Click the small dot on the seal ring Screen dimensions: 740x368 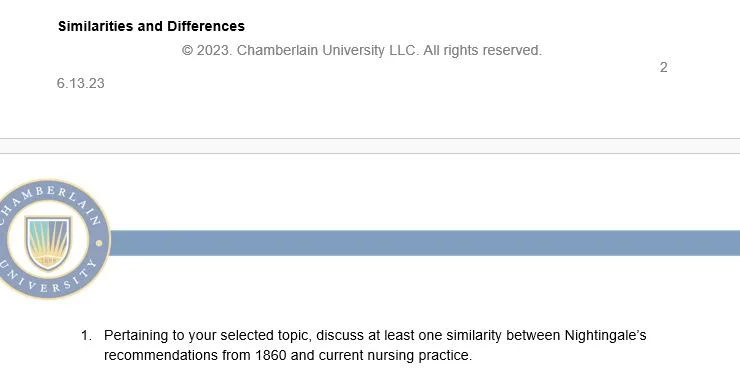[99, 243]
